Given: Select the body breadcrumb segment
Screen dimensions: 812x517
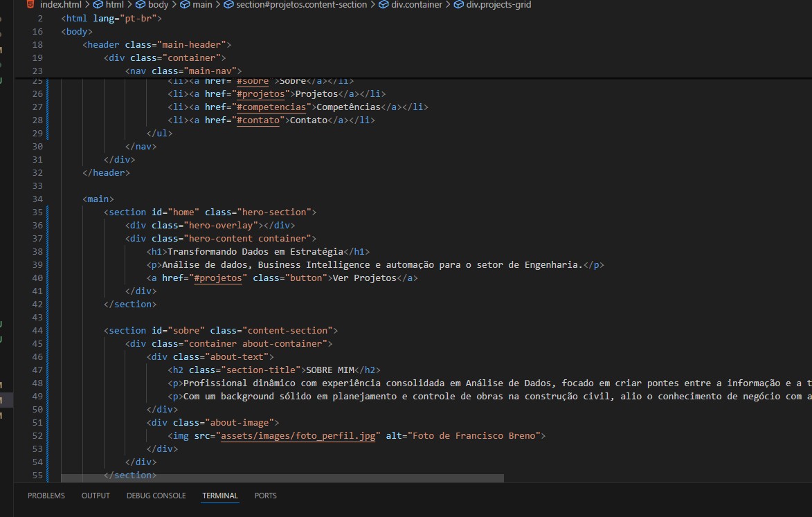Looking at the screenshot, I should [158, 5].
